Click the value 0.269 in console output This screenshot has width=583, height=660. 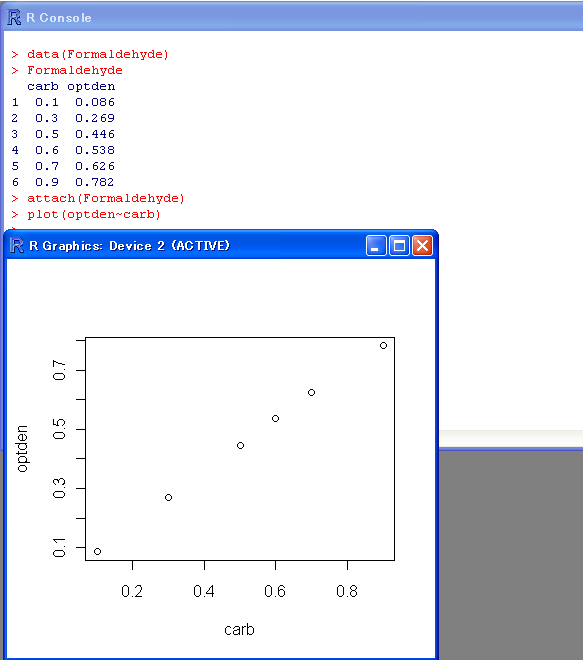click(95, 118)
